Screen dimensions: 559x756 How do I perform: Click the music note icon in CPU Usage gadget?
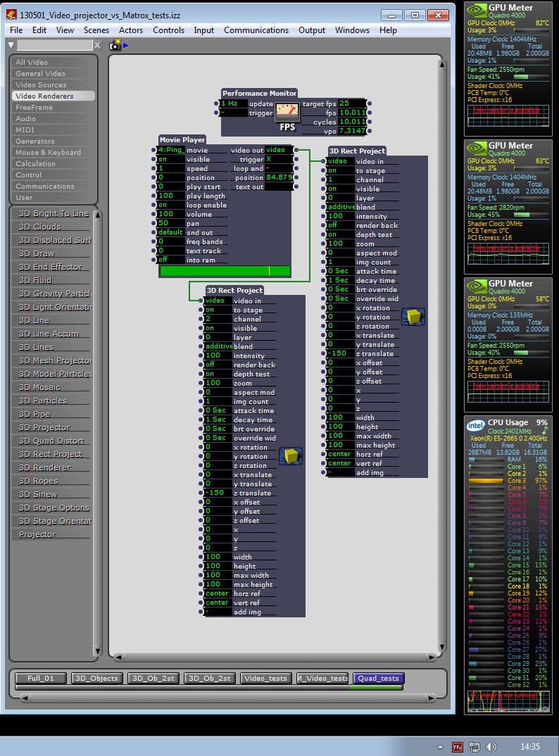(x=544, y=430)
